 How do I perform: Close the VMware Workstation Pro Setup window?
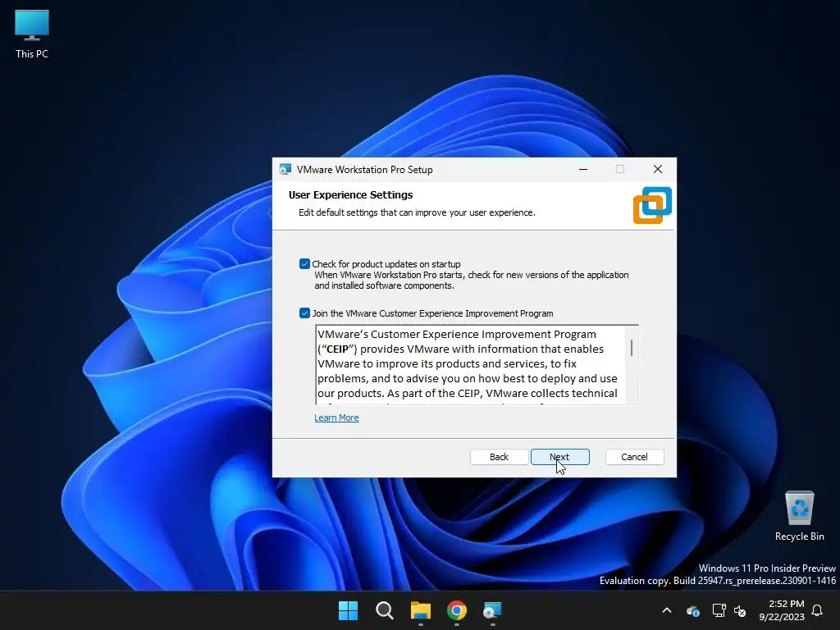click(658, 169)
